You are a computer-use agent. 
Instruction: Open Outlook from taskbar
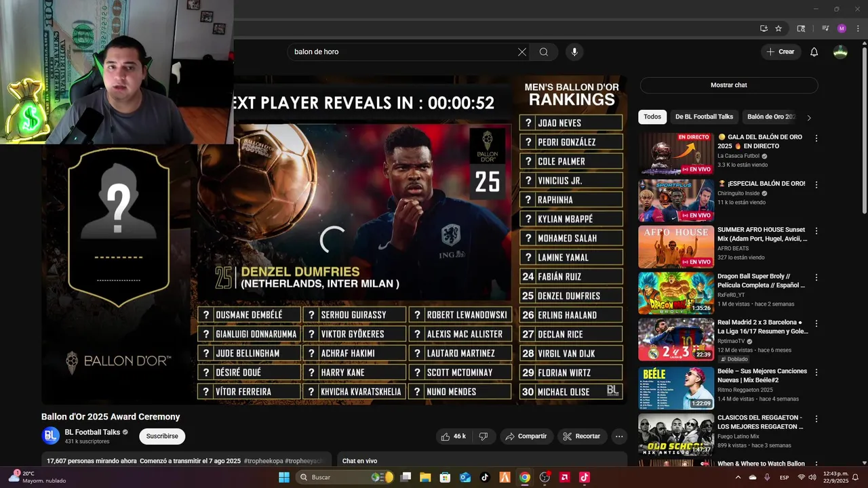465,477
